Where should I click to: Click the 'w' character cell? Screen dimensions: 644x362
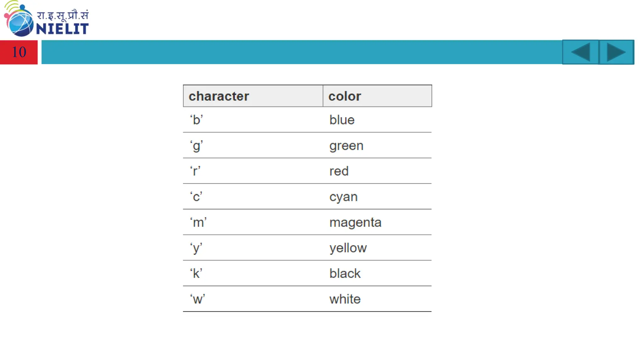tap(253, 299)
